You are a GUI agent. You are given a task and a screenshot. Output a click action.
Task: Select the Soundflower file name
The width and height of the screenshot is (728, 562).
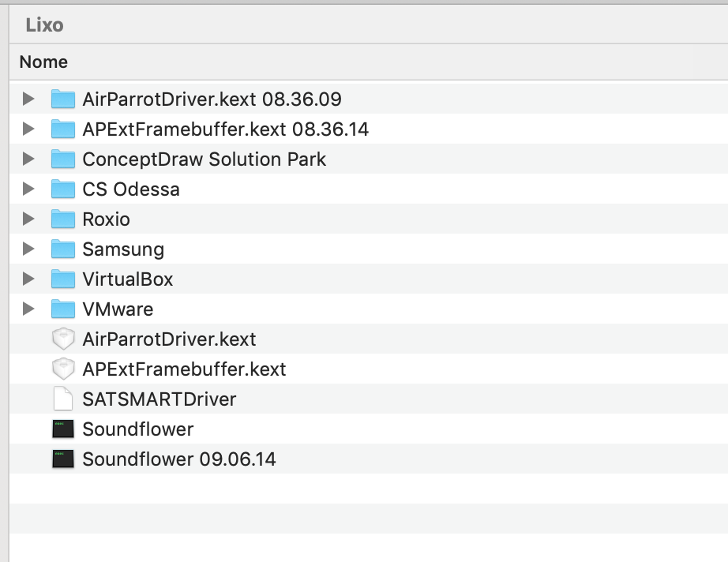pos(138,429)
